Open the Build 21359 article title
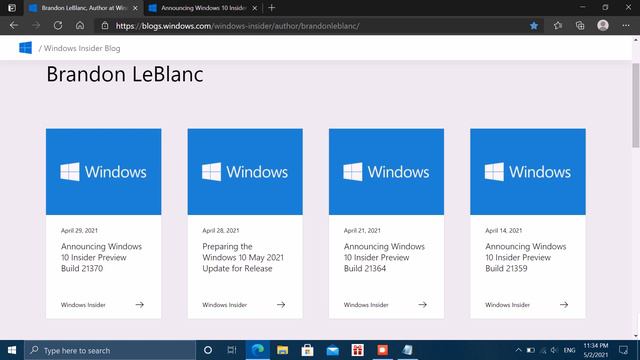 525,258
